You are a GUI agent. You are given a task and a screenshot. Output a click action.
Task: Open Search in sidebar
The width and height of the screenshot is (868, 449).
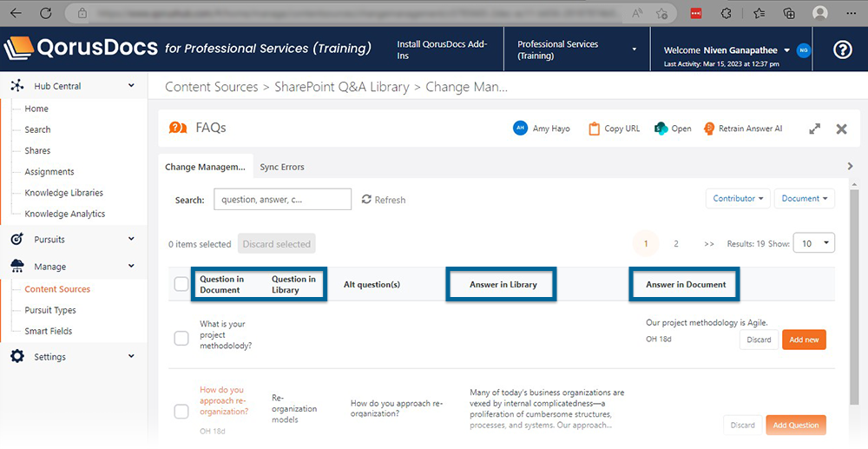coord(37,129)
